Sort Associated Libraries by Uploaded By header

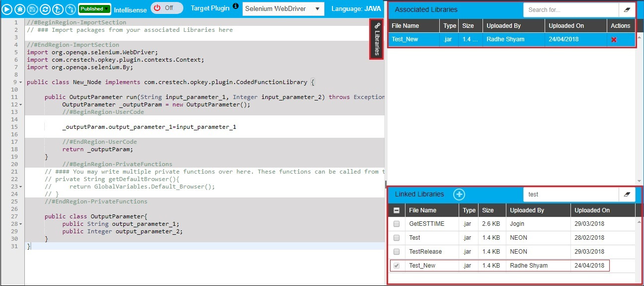pyautogui.click(x=513, y=26)
